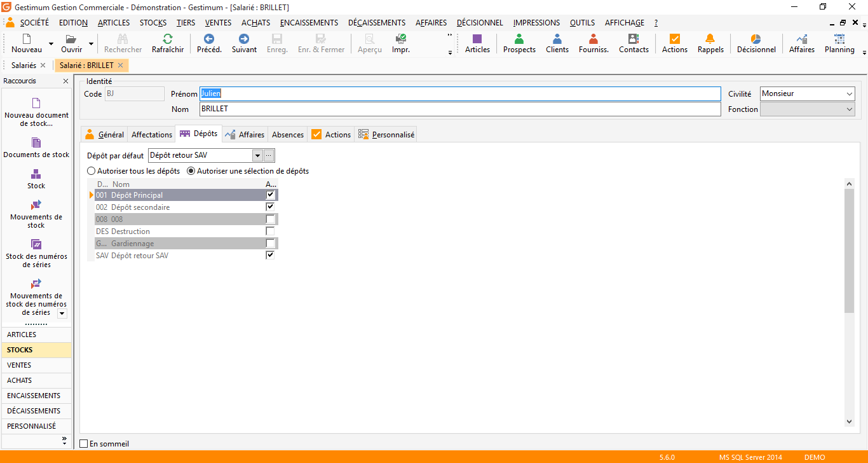Close the Raccourcis panel

coord(65,81)
